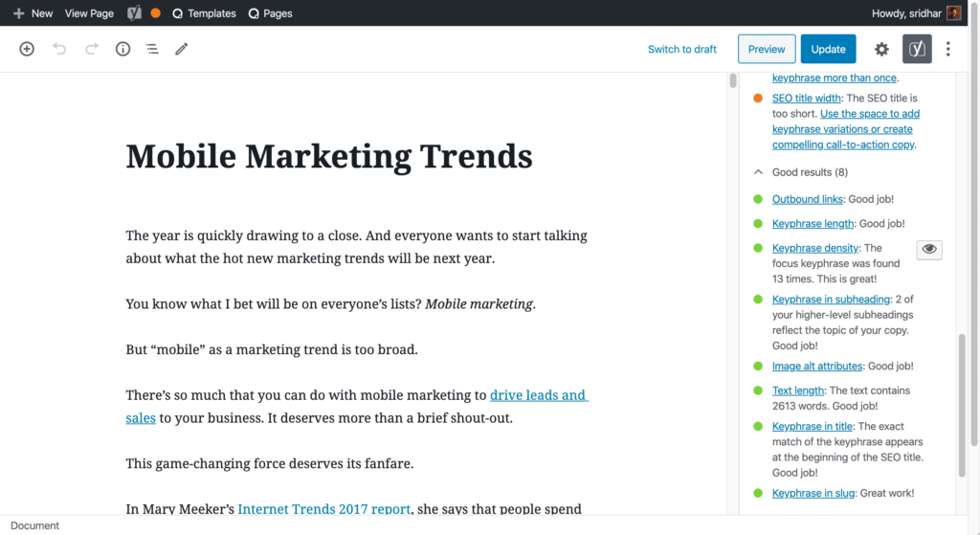Redo the last edit
This screenshot has width=980, height=535.
92,49
